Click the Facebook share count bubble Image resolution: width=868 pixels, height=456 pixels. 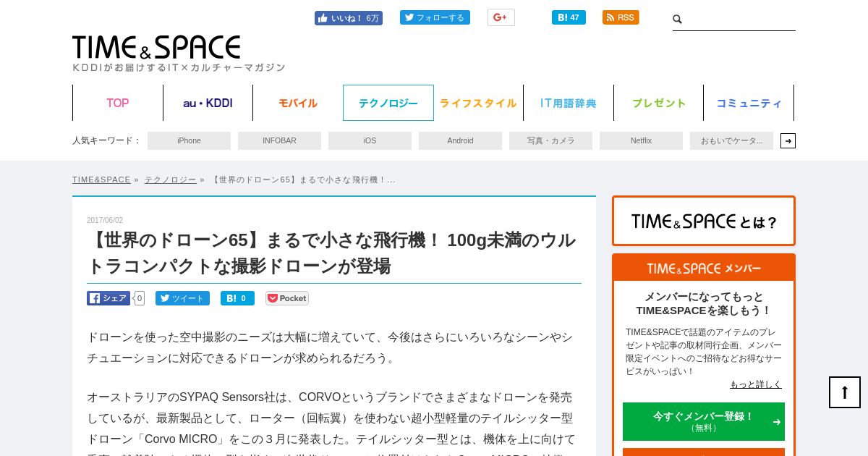point(139,298)
